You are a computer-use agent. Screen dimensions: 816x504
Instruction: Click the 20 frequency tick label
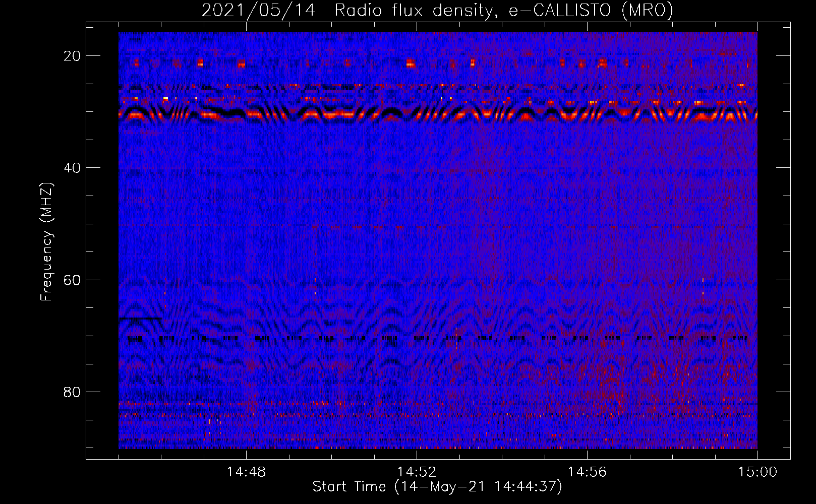click(x=73, y=56)
